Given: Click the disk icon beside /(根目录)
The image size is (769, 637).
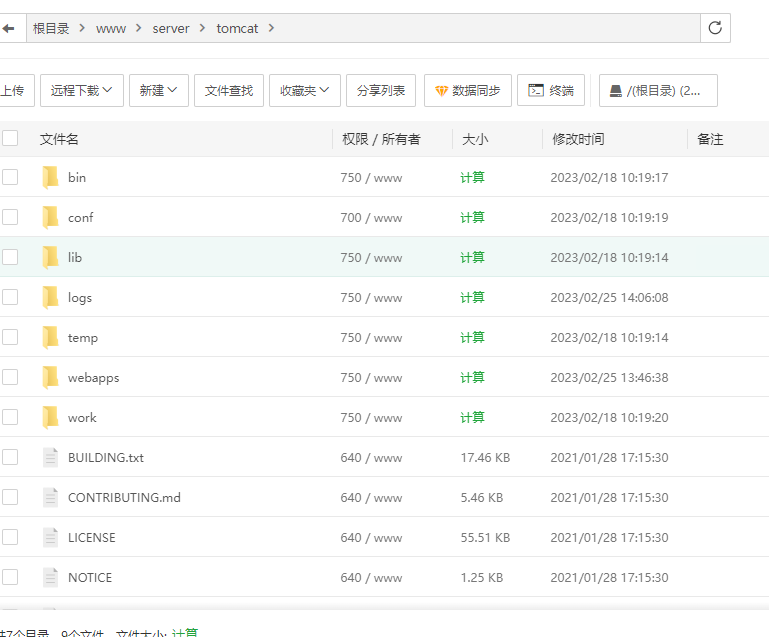Looking at the screenshot, I should pyautogui.click(x=616, y=91).
